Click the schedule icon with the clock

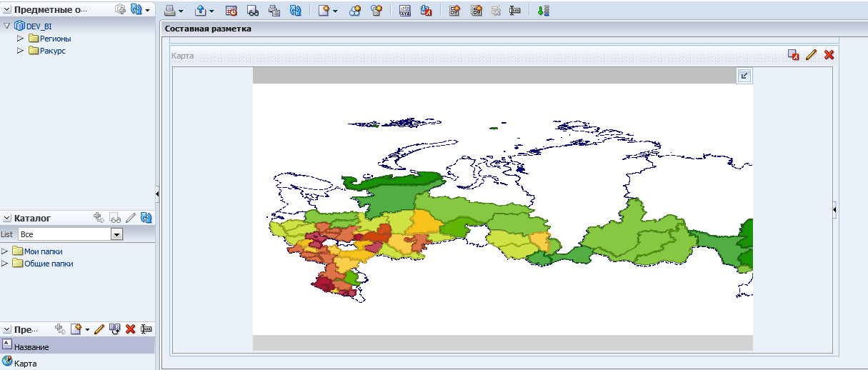[231, 11]
